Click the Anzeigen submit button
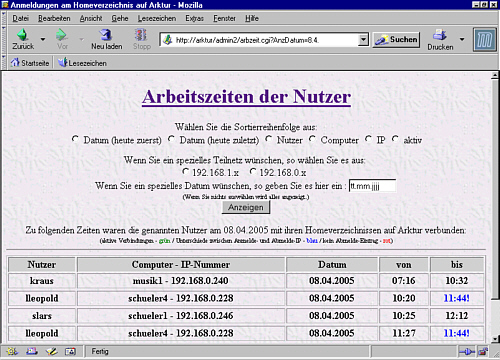 point(246,207)
